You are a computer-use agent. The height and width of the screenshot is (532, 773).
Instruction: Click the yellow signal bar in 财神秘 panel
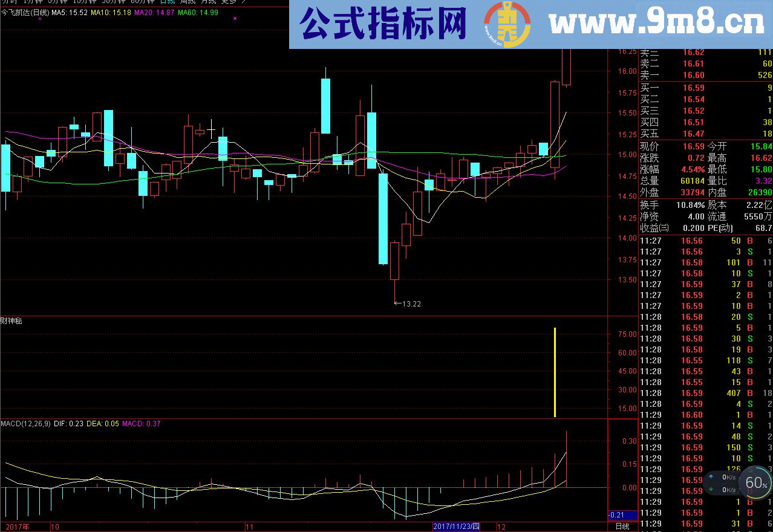click(555, 372)
